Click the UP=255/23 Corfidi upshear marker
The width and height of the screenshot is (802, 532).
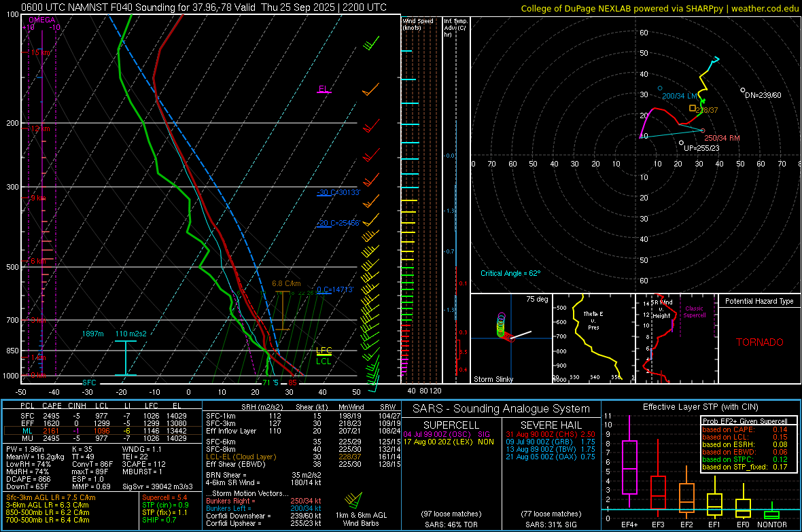681,143
